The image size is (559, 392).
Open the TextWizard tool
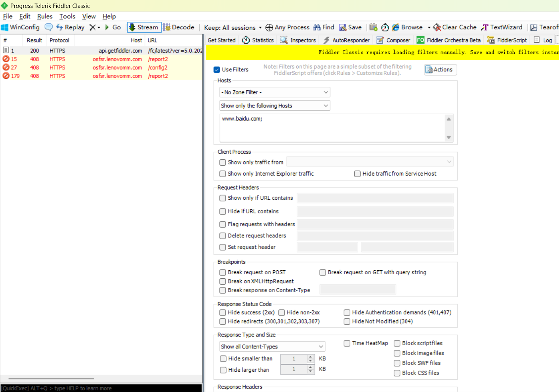tap(502, 27)
